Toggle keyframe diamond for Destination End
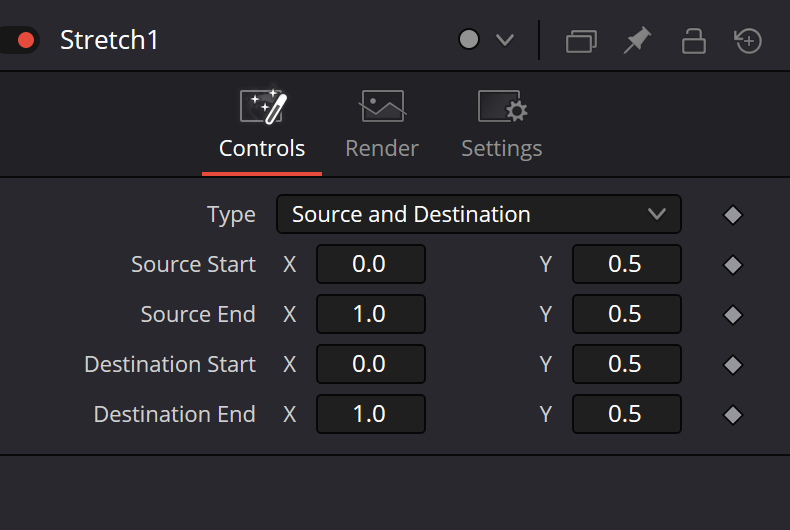 tap(733, 415)
